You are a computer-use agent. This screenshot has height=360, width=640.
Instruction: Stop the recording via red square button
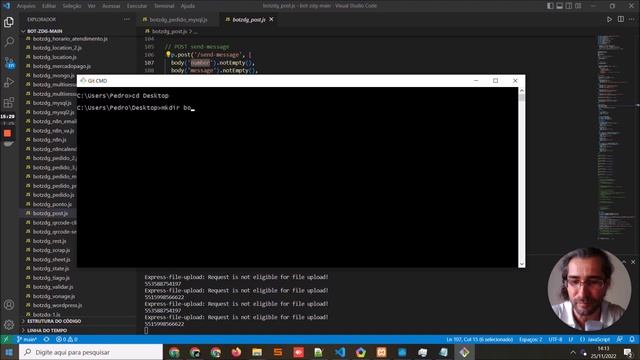[x=7, y=133]
